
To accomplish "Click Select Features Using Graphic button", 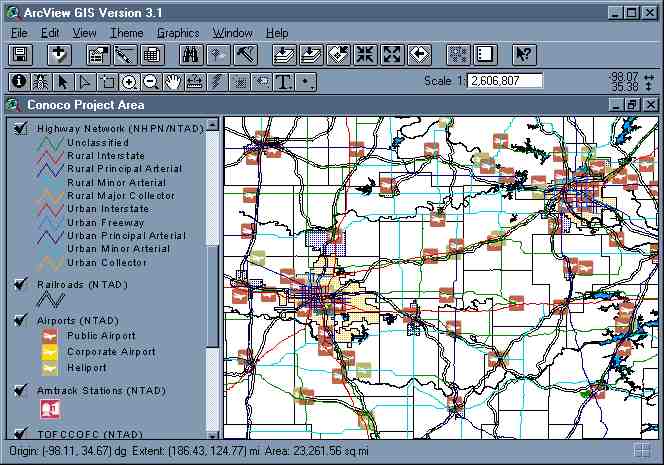I will [459, 55].
